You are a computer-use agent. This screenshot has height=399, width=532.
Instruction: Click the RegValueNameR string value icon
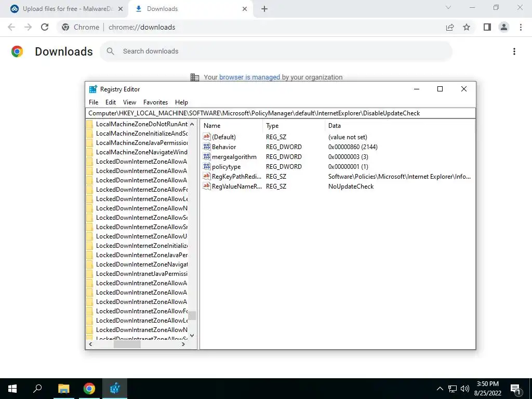(x=207, y=187)
